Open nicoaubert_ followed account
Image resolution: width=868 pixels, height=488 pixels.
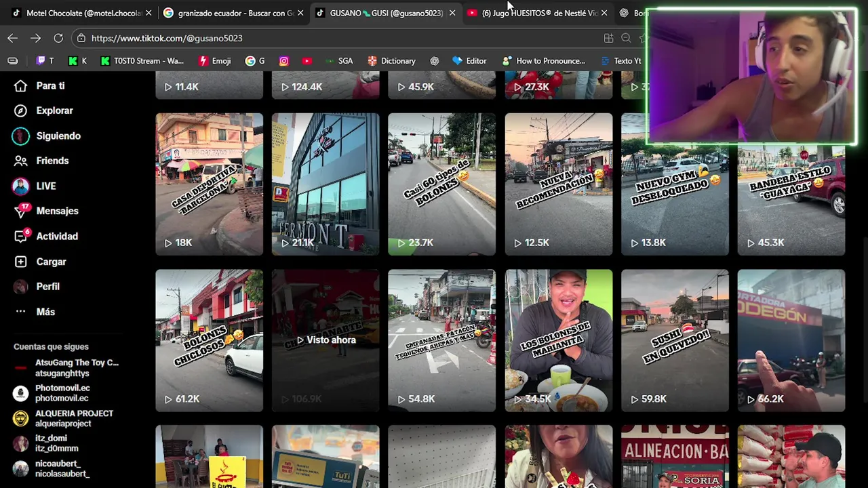pyautogui.click(x=52, y=468)
